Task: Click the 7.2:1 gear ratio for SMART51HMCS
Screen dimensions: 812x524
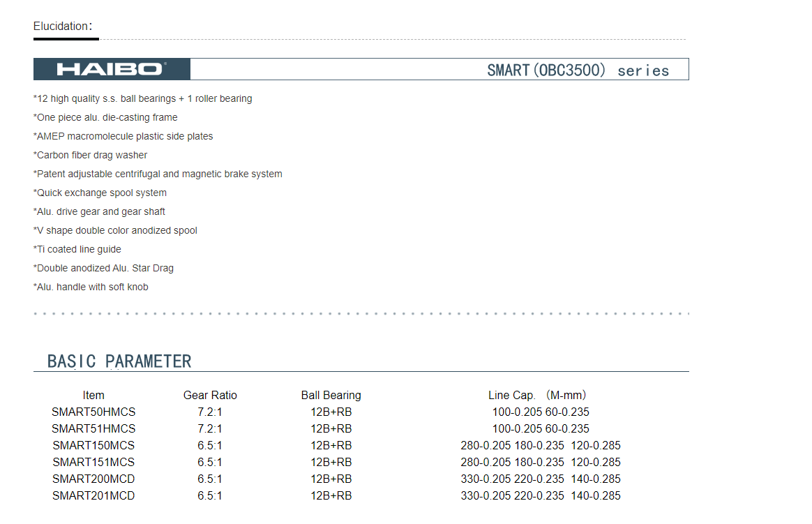Action: pyautogui.click(x=210, y=428)
